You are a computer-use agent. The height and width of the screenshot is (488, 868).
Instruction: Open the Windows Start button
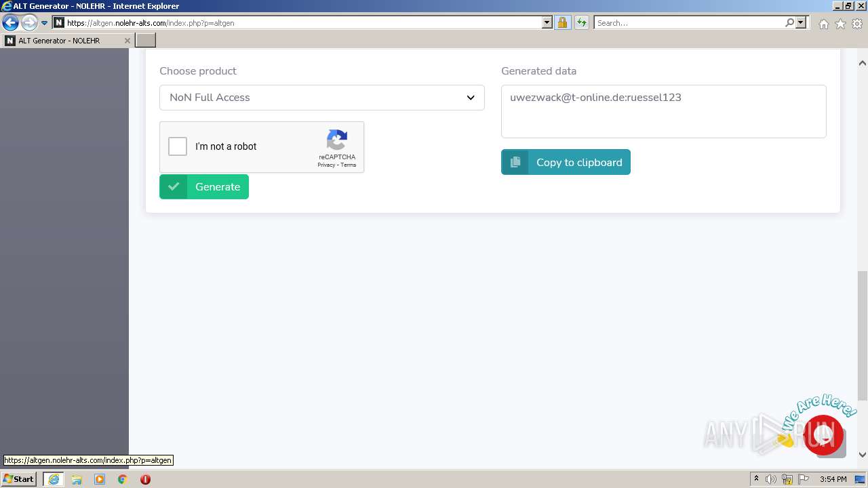[x=18, y=479]
